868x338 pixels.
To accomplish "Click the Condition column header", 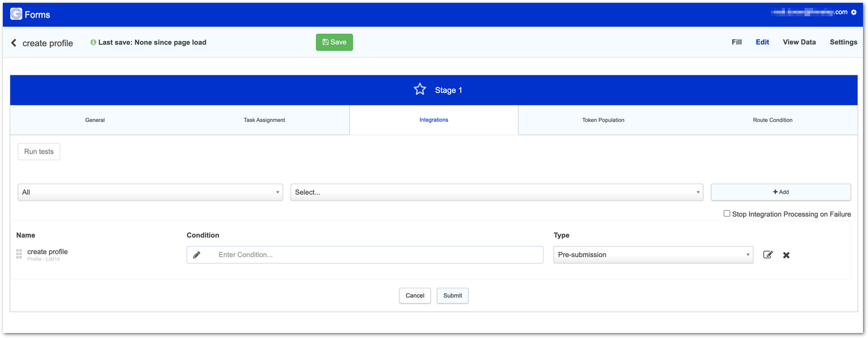I will click(203, 235).
